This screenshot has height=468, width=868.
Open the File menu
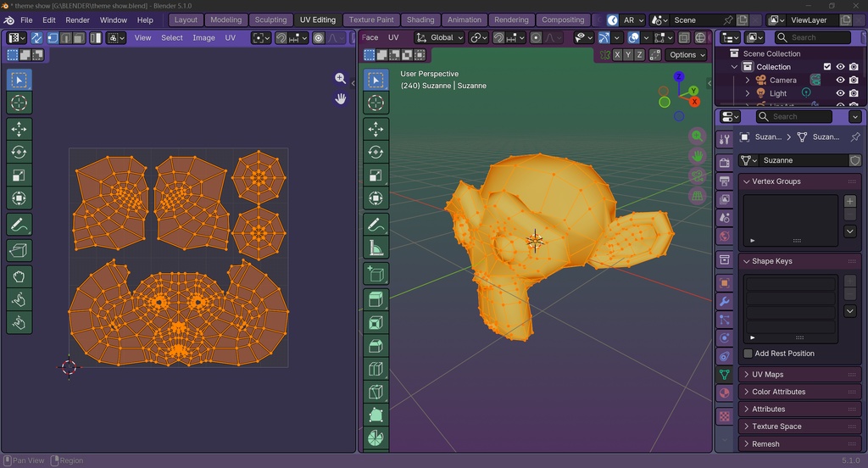click(x=26, y=20)
